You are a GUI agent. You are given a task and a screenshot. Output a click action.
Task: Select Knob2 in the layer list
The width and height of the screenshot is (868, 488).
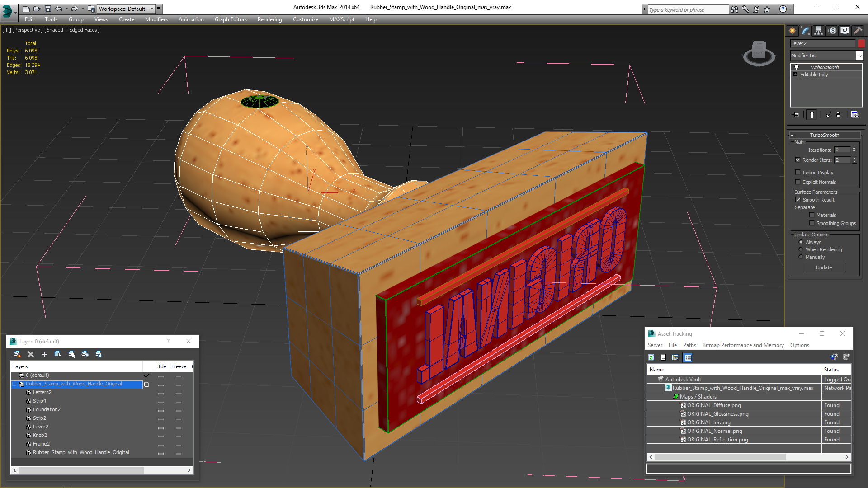coord(40,435)
